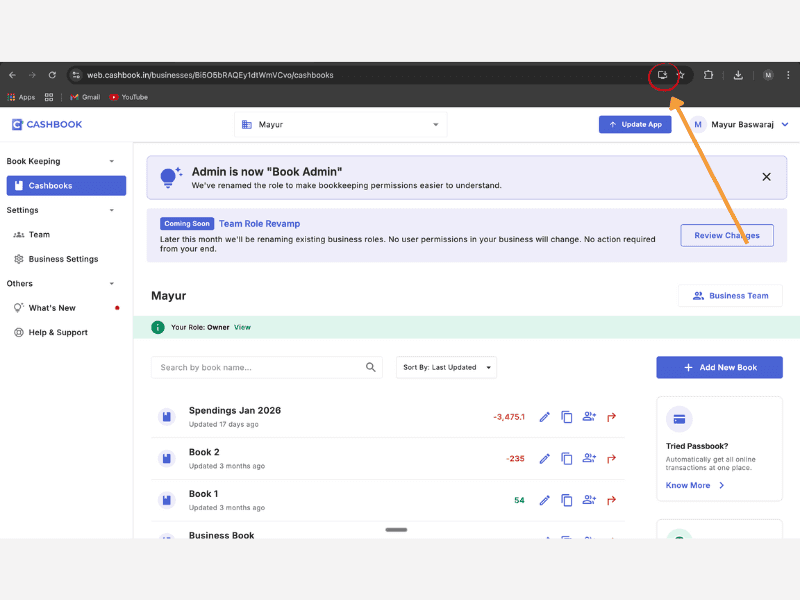This screenshot has height=600, width=800.
Task: Click the -3,475.1 balance value
Action: click(509, 417)
